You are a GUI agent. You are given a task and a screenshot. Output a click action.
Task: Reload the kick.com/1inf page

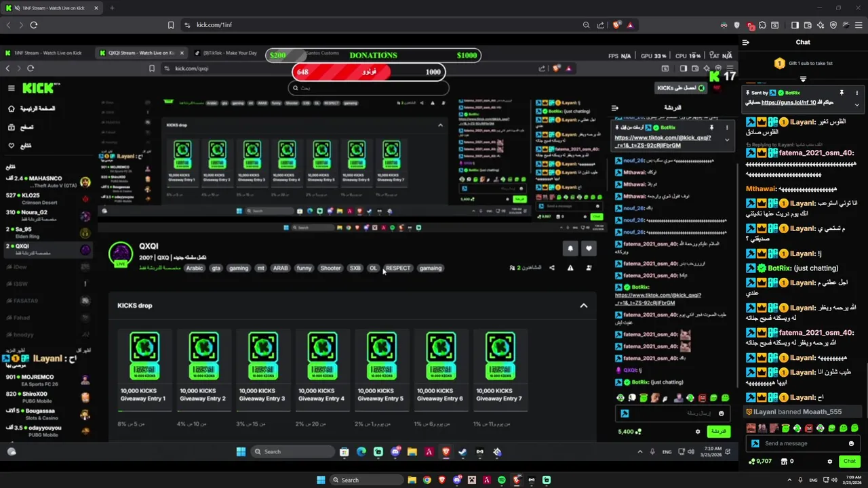(x=33, y=25)
